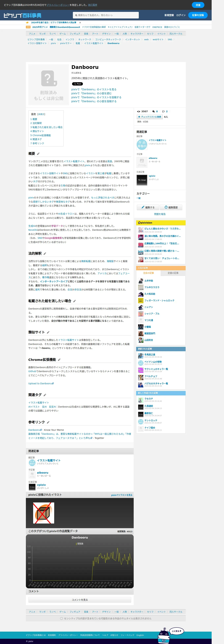Focus the search input field
Viewport: 224px width, 644px height.
click(x=106, y=15)
